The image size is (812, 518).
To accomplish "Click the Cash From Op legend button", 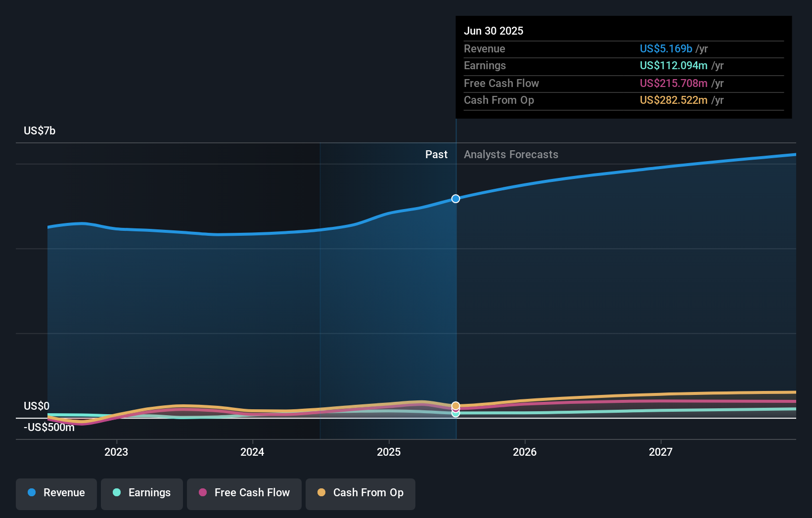I will (360, 493).
